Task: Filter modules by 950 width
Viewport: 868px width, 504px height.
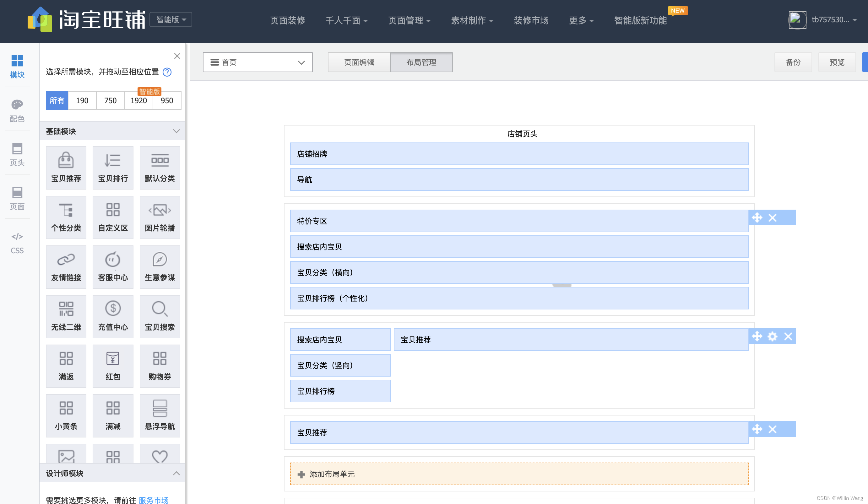Action: pos(167,100)
